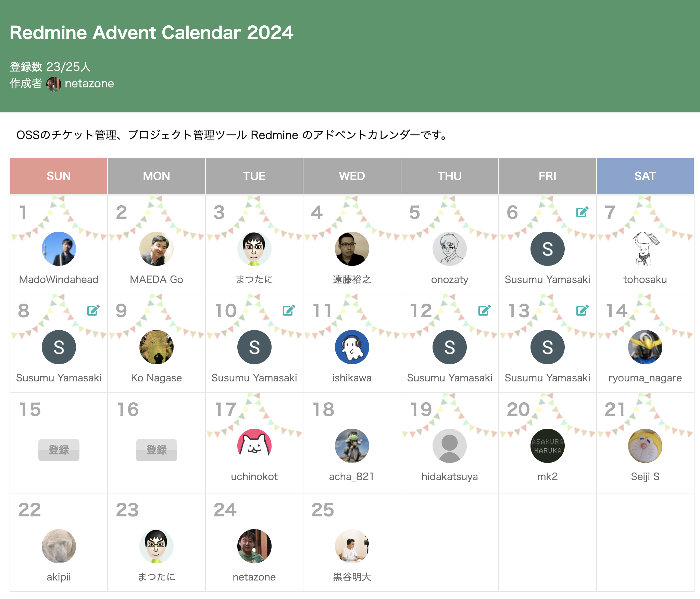
Task: Open the edit pencil on day 10
Action: [289, 310]
